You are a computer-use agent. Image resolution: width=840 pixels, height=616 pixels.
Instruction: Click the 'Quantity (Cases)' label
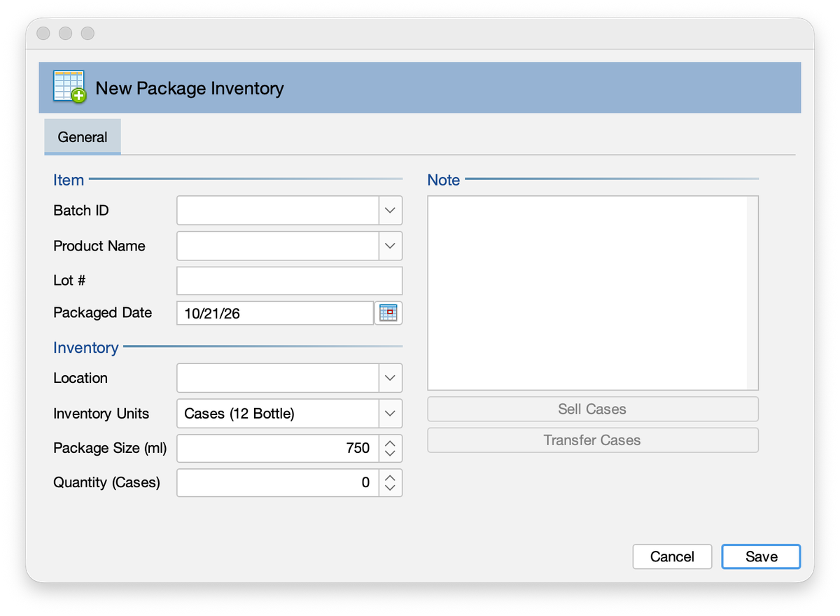point(107,483)
